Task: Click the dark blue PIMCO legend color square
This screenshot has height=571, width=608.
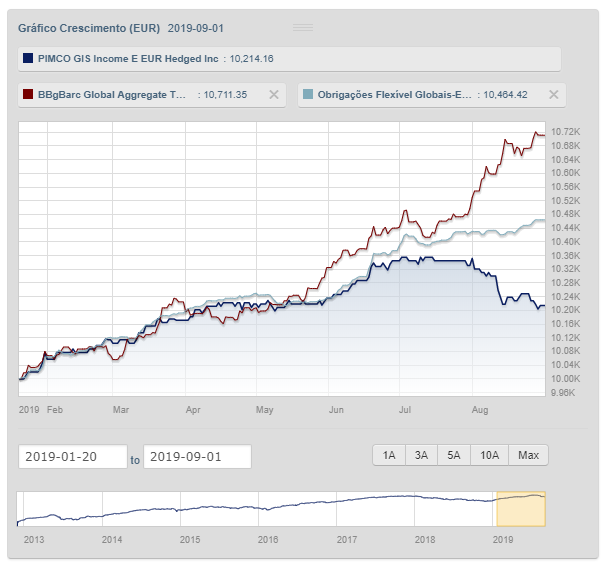Action: click(28, 59)
